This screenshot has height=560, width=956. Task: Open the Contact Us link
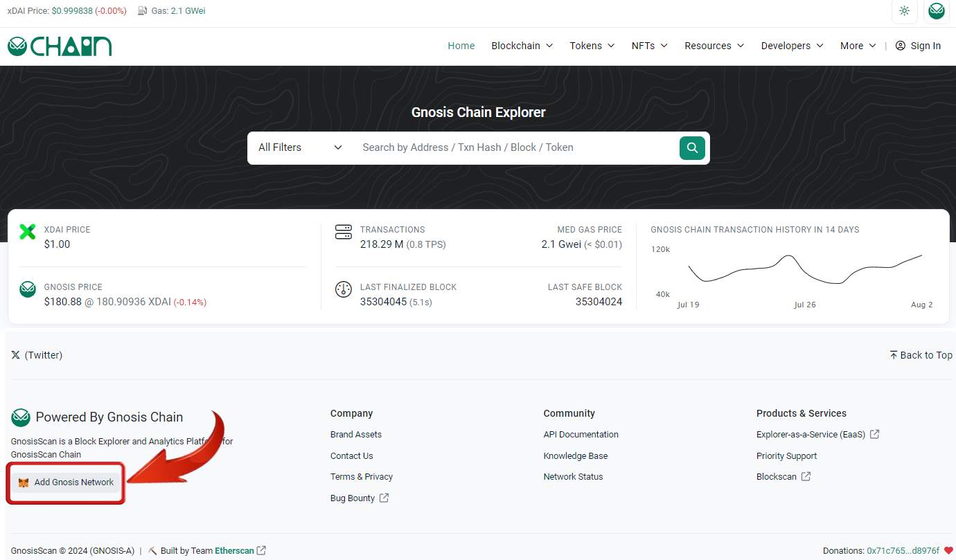352,456
